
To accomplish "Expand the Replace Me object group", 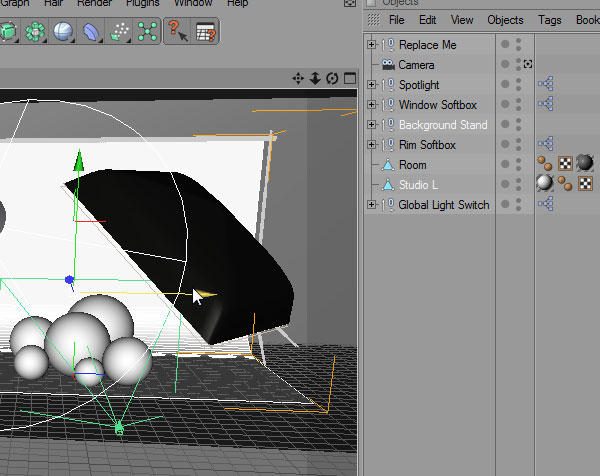I will pos(371,44).
